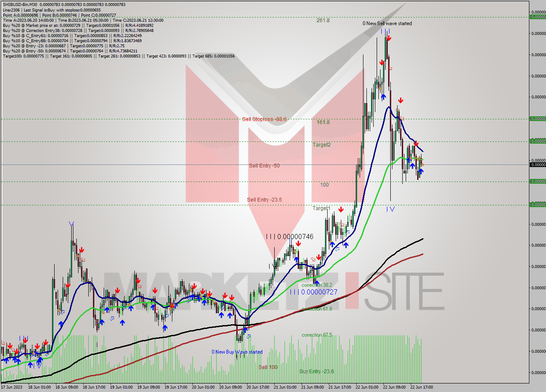Select the '0 New Sell wave started' label

[x=387, y=23]
